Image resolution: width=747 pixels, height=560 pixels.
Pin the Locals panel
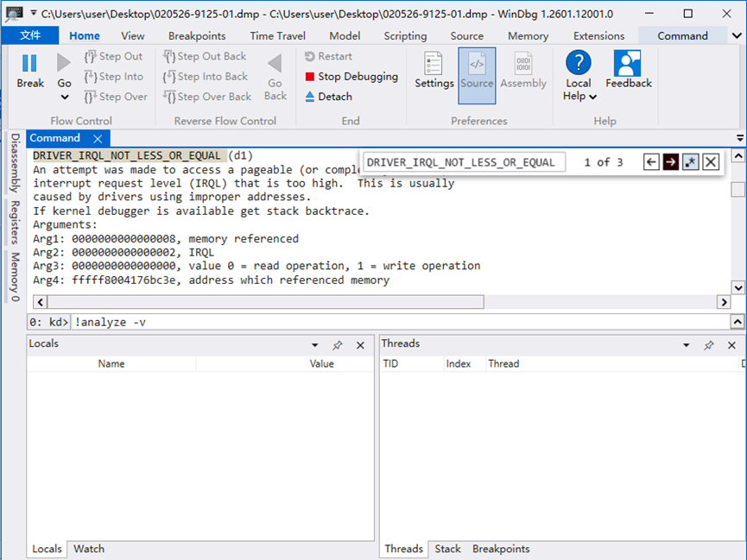pyautogui.click(x=338, y=345)
